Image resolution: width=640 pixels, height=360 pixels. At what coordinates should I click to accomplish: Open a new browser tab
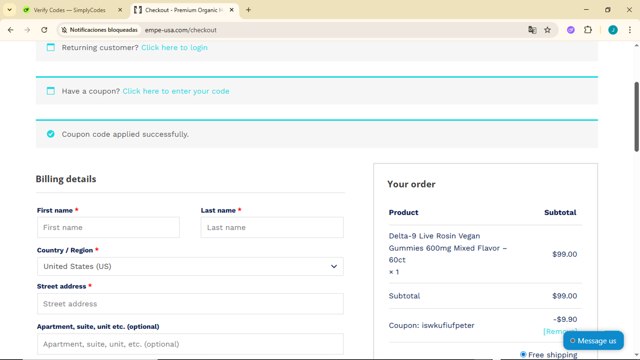(248, 10)
